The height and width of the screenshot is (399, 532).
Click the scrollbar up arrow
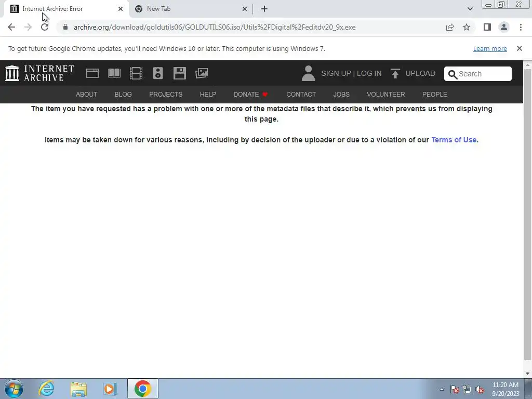click(x=528, y=64)
